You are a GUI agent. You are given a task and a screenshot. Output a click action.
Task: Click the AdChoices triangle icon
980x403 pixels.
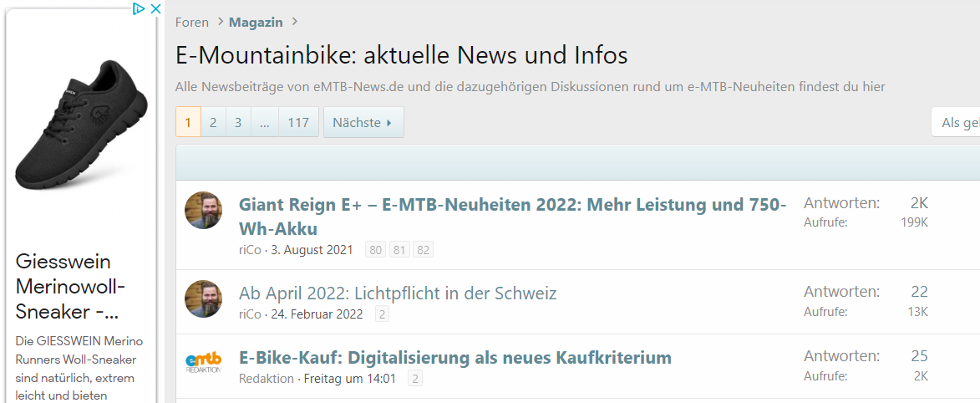click(x=140, y=9)
